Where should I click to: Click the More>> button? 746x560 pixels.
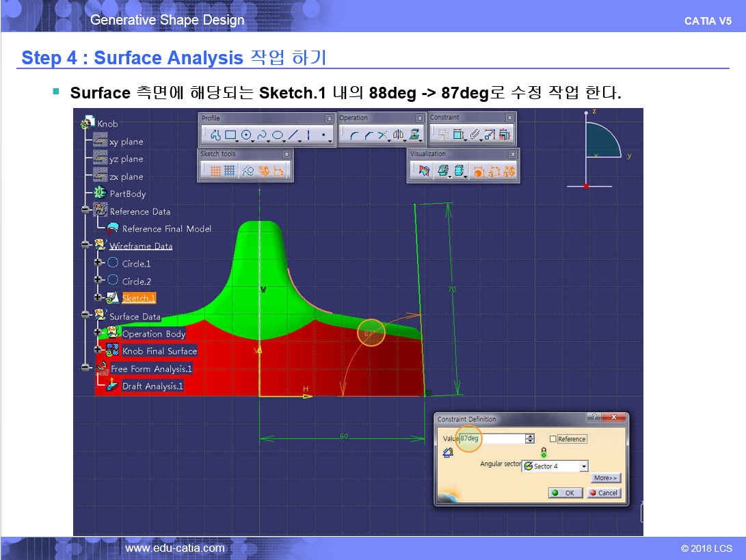pos(606,478)
